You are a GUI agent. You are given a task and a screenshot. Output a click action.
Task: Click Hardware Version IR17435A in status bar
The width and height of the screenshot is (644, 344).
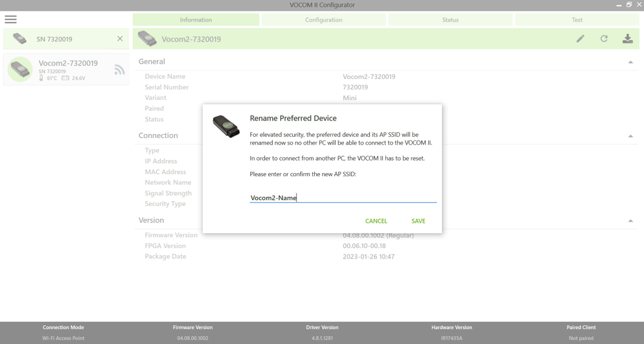click(452, 338)
